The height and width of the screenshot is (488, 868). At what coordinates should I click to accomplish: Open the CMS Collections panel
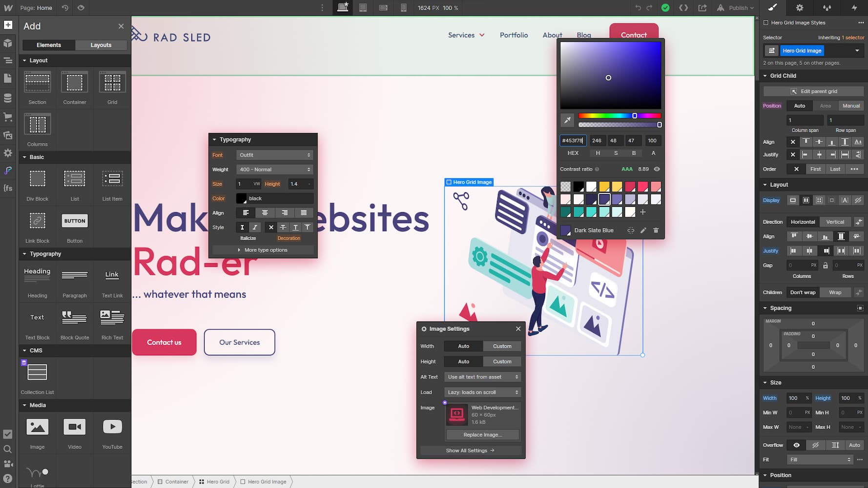coord(8,98)
